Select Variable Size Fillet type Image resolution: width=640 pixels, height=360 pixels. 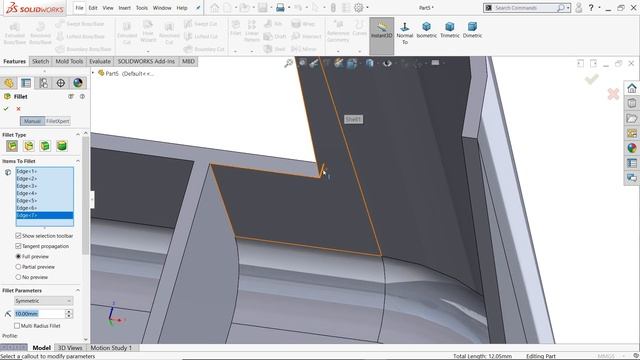(x=29, y=146)
